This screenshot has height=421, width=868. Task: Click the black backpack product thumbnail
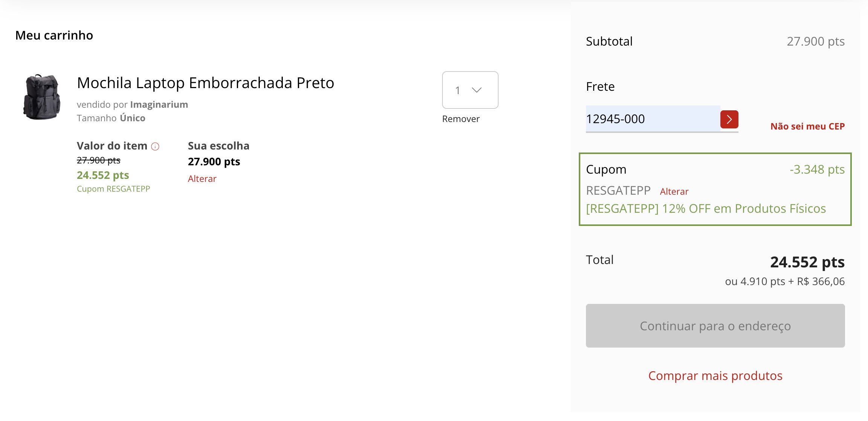point(42,97)
